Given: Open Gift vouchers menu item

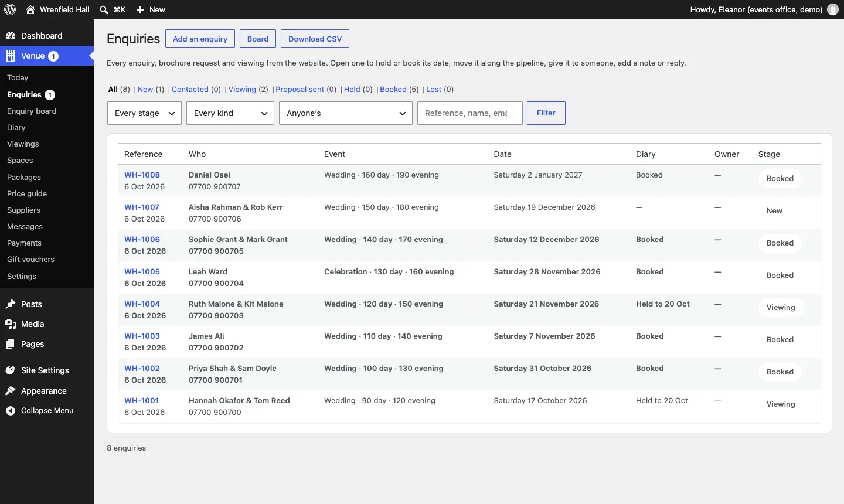Looking at the screenshot, I should coord(30,259).
